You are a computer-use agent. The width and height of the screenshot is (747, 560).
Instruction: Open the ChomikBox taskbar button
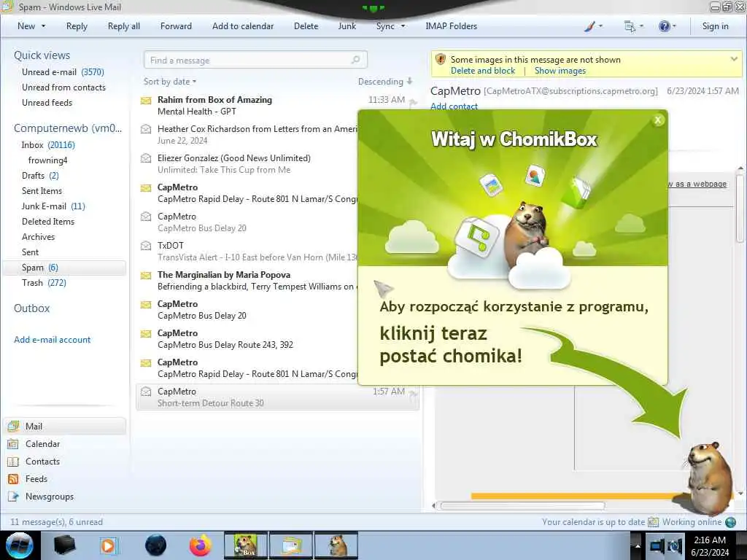pyautogui.click(x=246, y=545)
